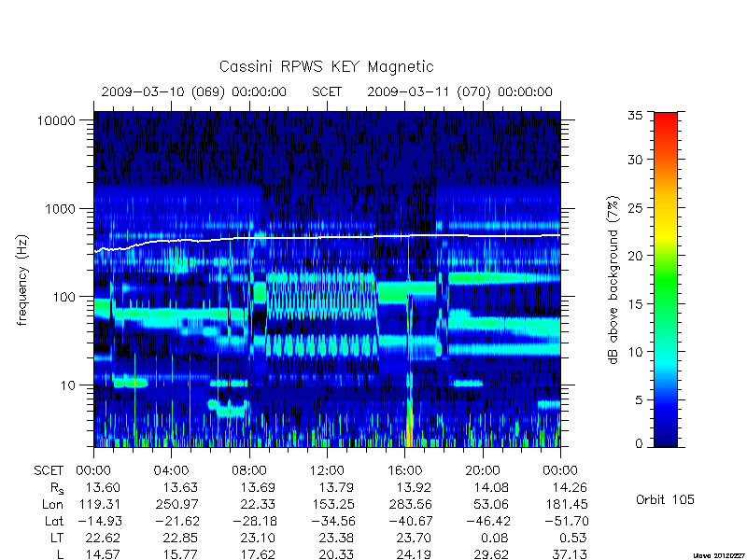Viewport: 747px width, 560px height.
Task: Click the LT value 22.62
Action: pos(103,538)
